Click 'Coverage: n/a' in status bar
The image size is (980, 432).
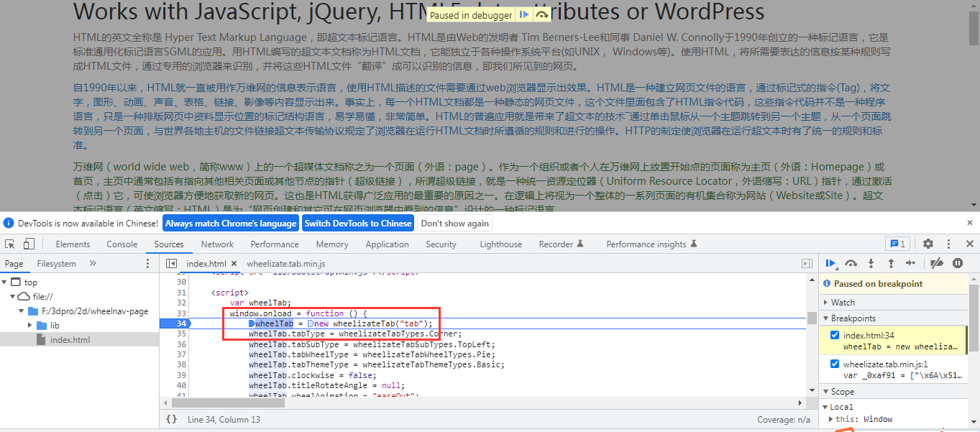784,420
